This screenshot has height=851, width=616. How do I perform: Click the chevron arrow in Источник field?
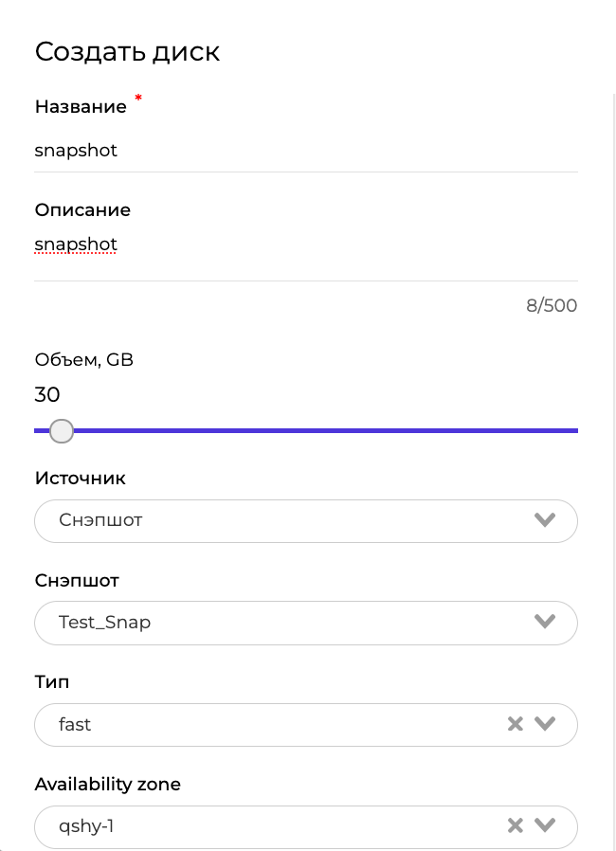coord(544,519)
